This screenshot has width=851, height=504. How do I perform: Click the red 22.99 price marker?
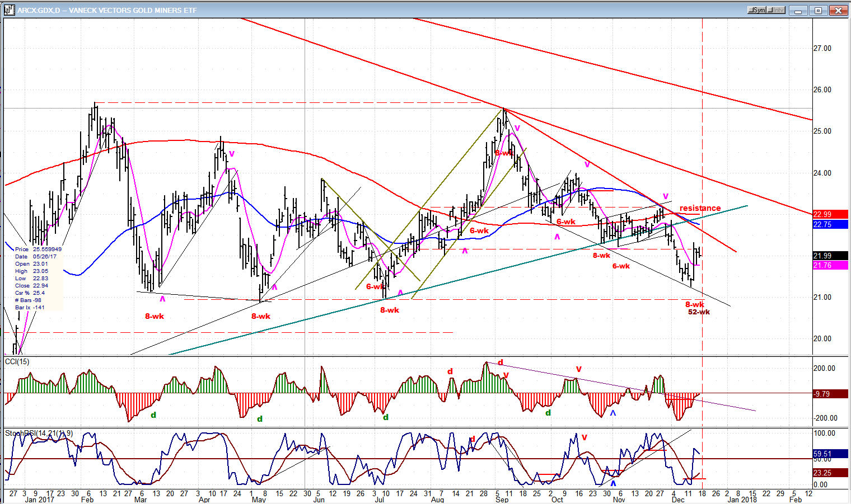830,214
